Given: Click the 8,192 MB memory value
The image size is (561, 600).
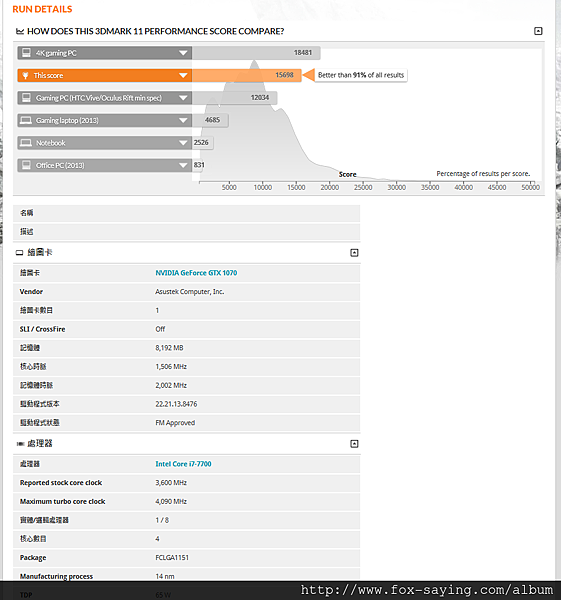Looking at the screenshot, I should 169,348.
